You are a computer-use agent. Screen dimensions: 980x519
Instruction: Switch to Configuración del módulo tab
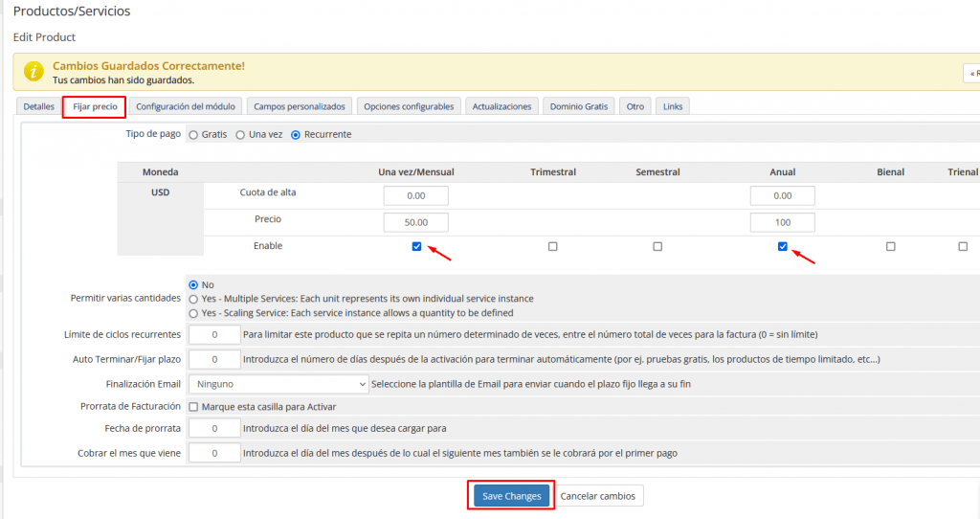(x=186, y=106)
